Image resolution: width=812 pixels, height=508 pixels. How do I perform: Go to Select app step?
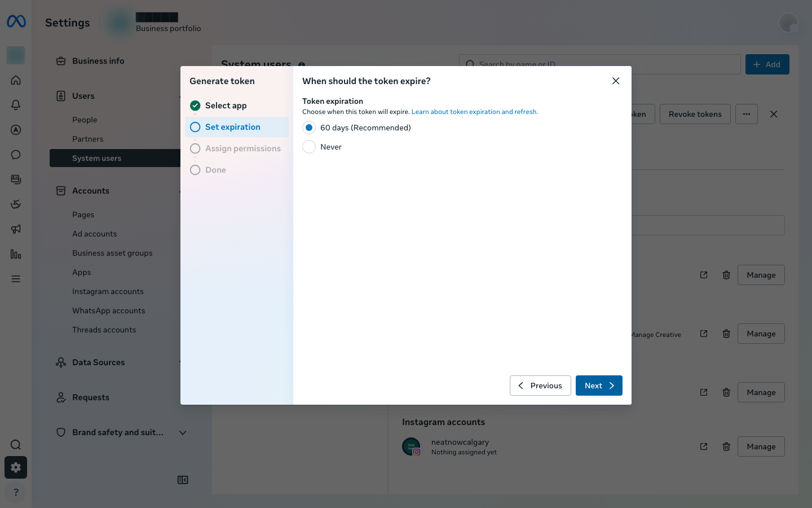point(237,106)
